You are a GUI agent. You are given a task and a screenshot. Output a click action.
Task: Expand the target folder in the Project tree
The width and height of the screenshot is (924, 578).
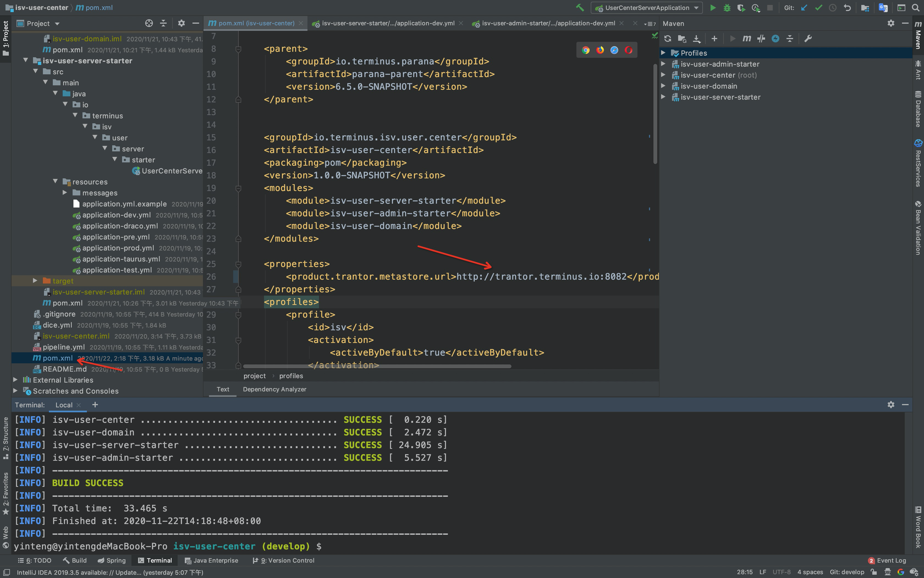tap(35, 280)
